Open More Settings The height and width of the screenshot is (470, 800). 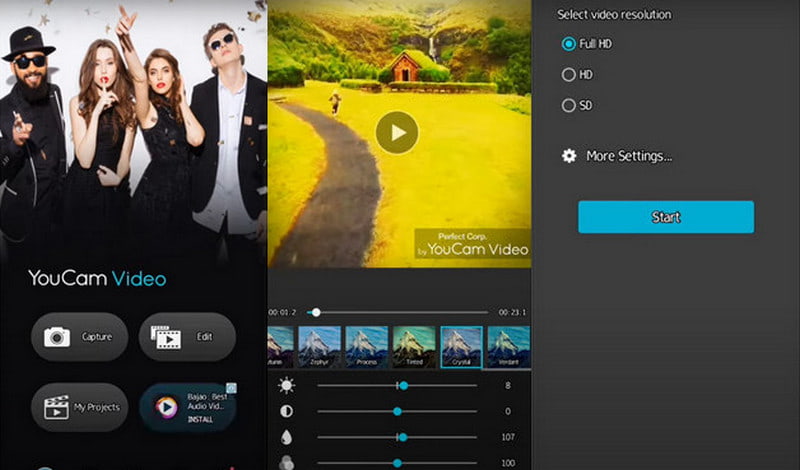click(617, 156)
